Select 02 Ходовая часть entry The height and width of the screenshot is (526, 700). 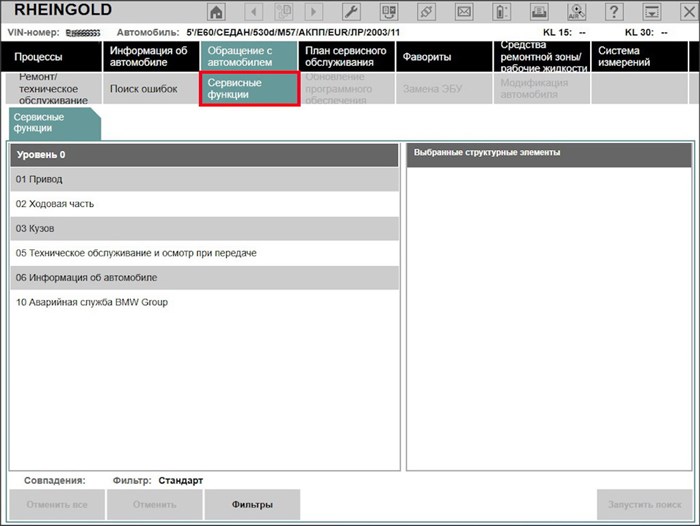[205, 203]
